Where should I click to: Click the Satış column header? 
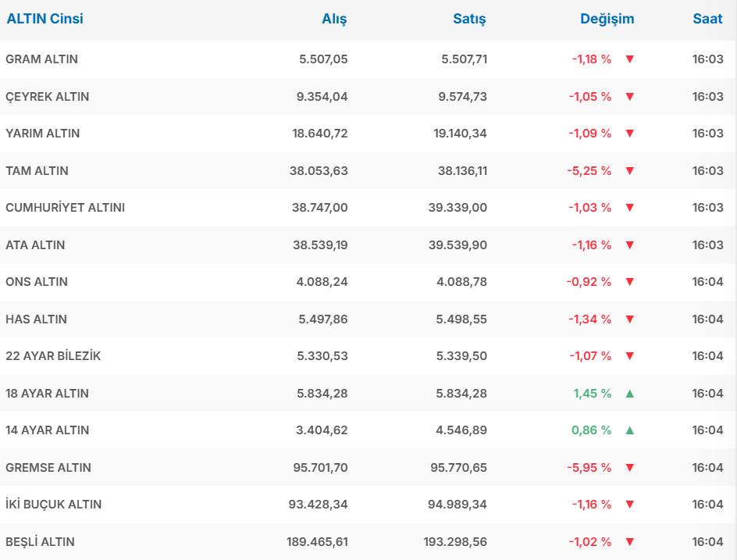pos(469,19)
